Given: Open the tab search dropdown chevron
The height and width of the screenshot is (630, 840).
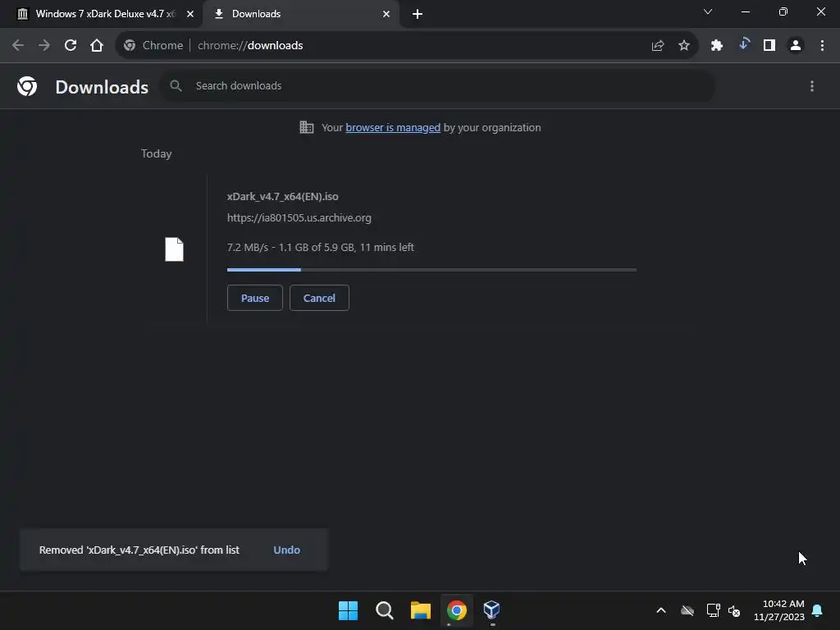Looking at the screenshot, I should coord(708,11).
